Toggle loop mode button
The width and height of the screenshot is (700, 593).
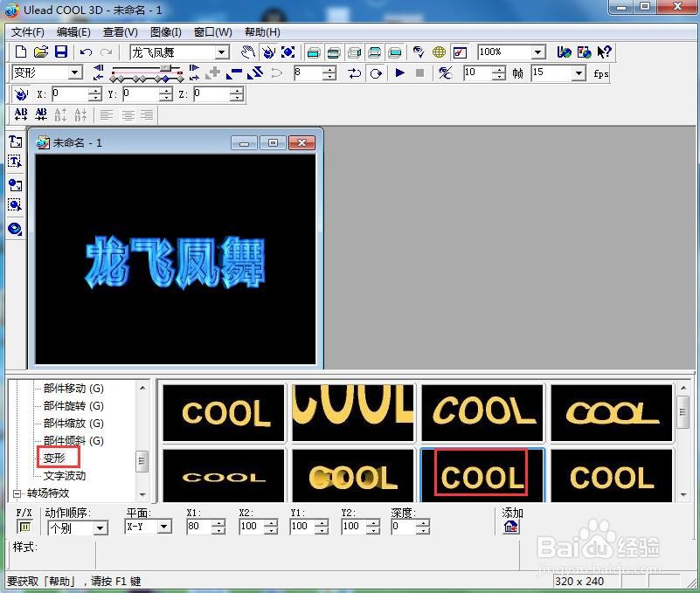(x=376, y=72)
